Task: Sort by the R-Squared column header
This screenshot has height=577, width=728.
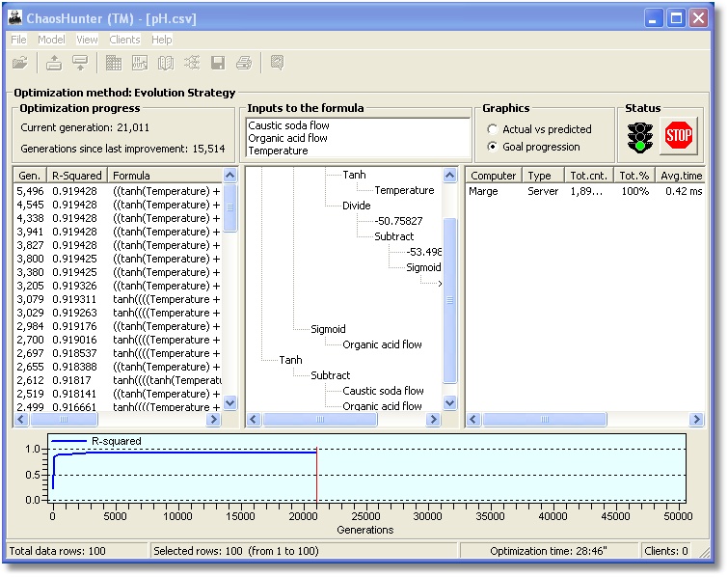Action: pos(77,176)
